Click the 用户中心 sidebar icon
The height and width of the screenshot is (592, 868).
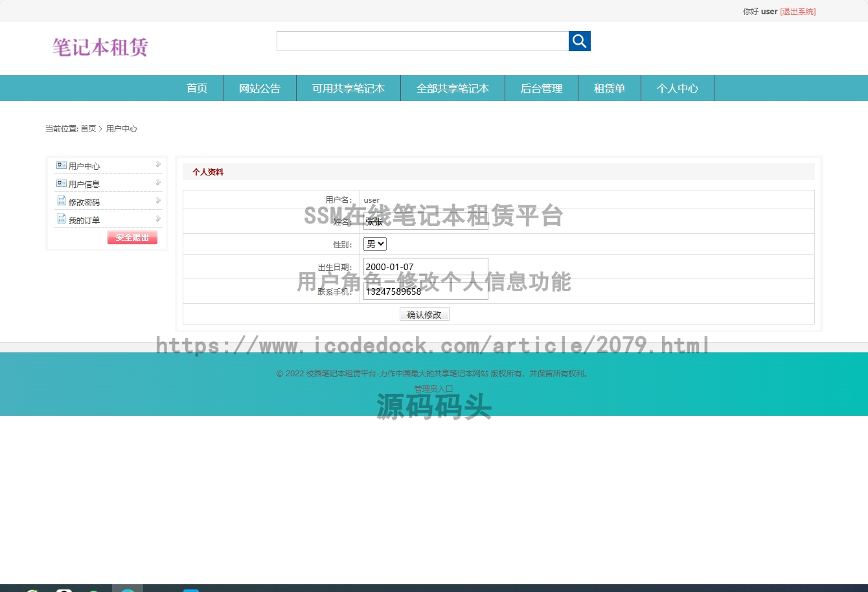coord(62,165)
